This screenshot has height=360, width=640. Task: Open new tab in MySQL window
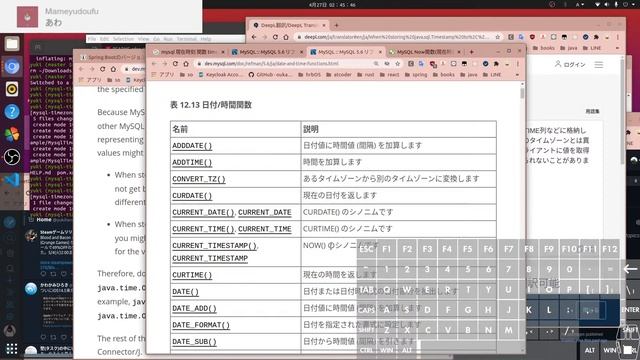pyautogui.click(x=471, y=52)
